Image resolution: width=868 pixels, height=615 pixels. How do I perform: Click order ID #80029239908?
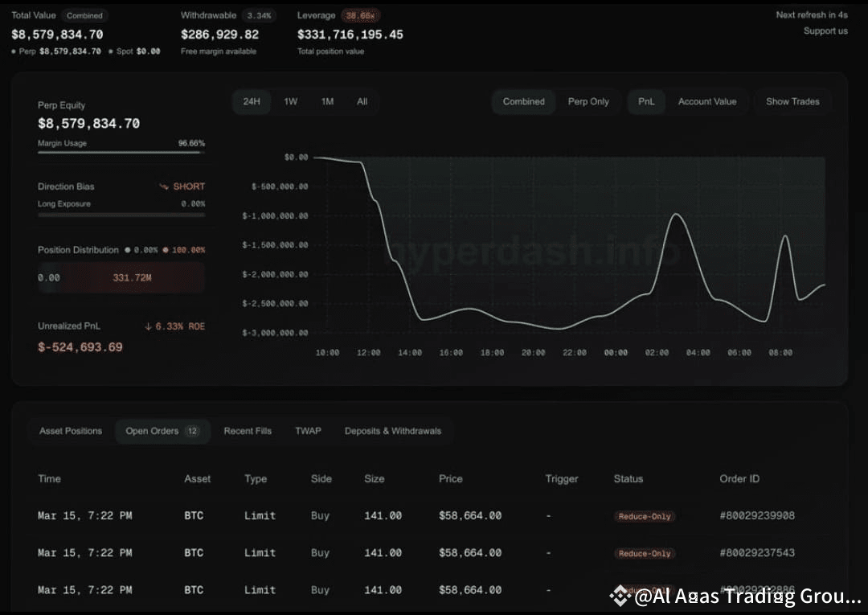click(757, 516)
